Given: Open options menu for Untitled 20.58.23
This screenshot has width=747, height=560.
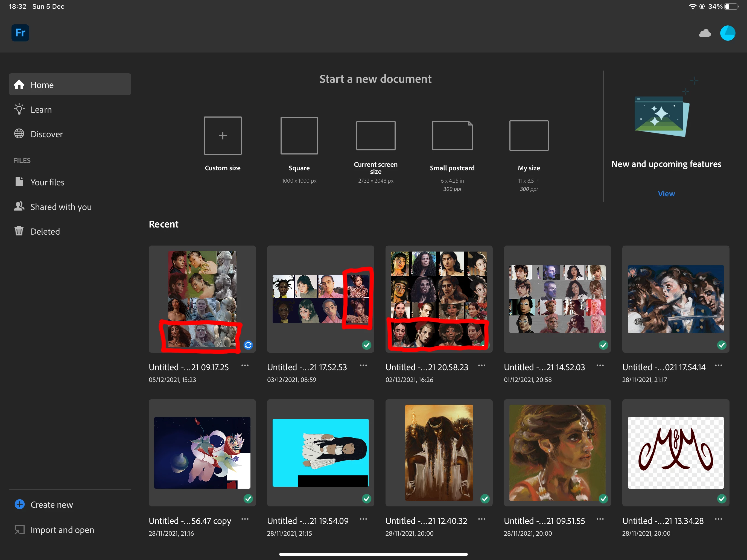Looking at the screenshot, I should coord(482,366).
